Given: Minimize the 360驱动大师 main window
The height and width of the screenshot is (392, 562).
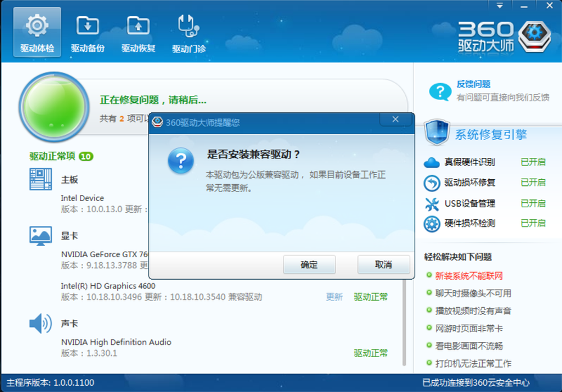Looking at the screenshot, I should (524, 6).
